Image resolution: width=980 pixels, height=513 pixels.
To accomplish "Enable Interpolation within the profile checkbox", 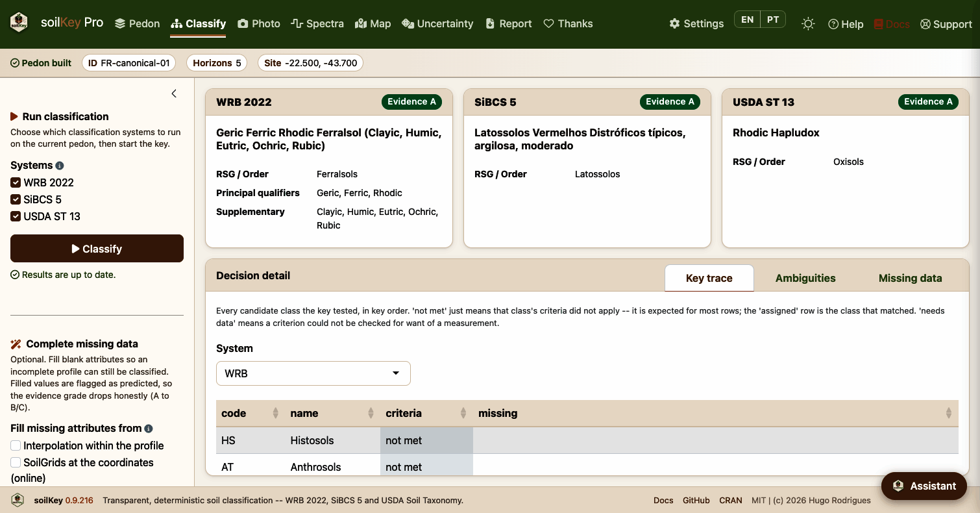I will coord(16,445).
